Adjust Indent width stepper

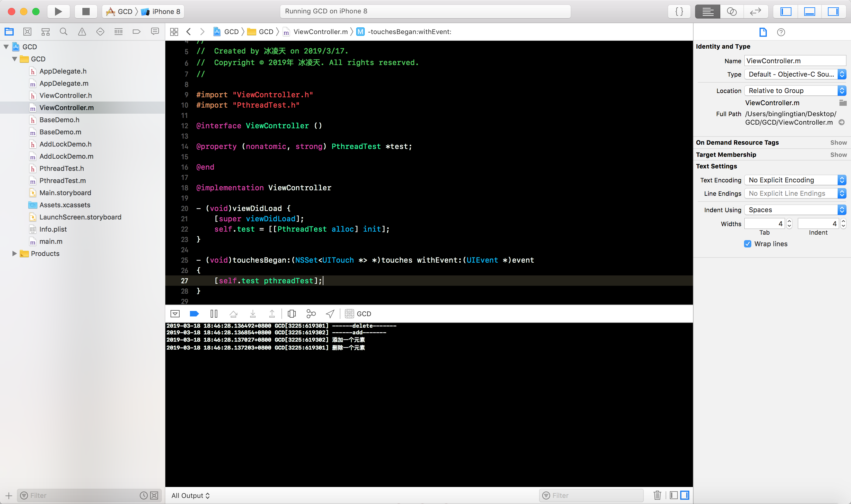click(x=843, y=224)
